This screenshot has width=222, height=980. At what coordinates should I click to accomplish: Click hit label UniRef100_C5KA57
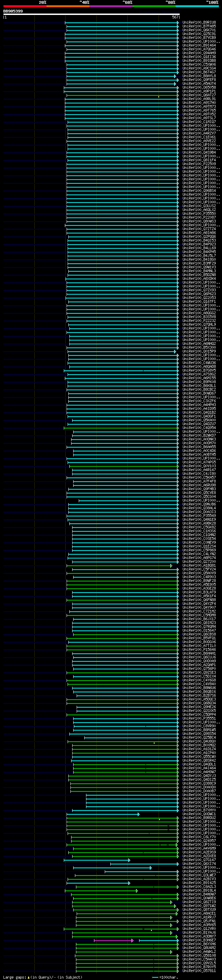[x=199, y=477]
